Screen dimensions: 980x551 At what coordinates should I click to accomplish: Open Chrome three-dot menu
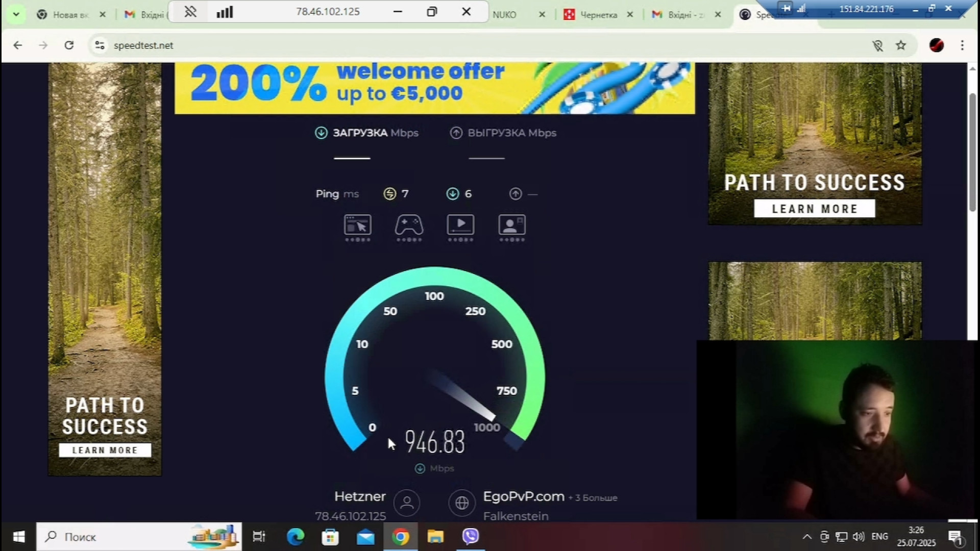click(x=962, y=45)
